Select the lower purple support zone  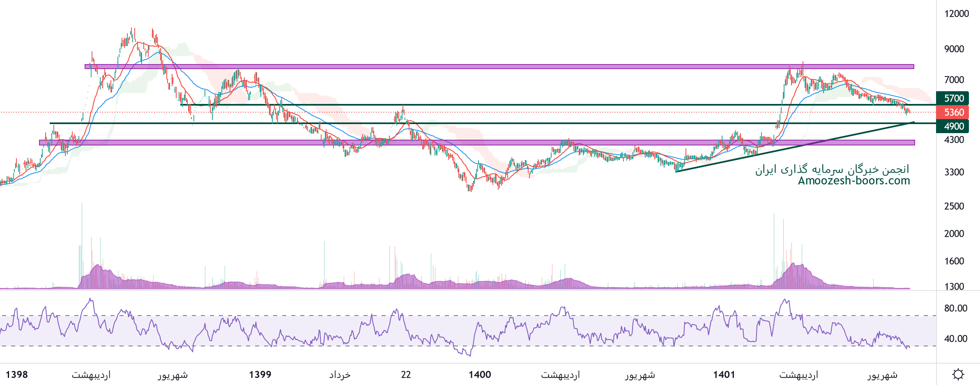coord(493,143)
